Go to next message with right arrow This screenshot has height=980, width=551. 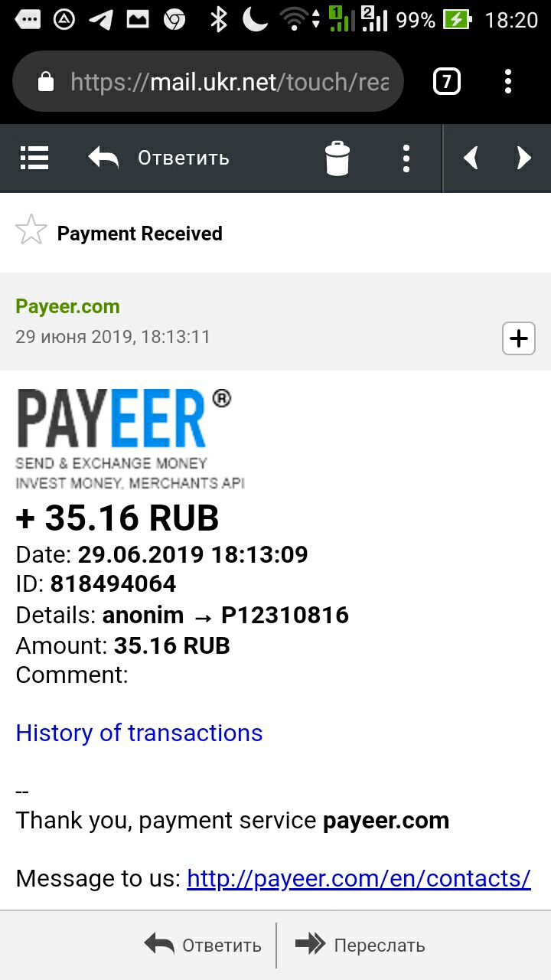(x=523, y=158)
